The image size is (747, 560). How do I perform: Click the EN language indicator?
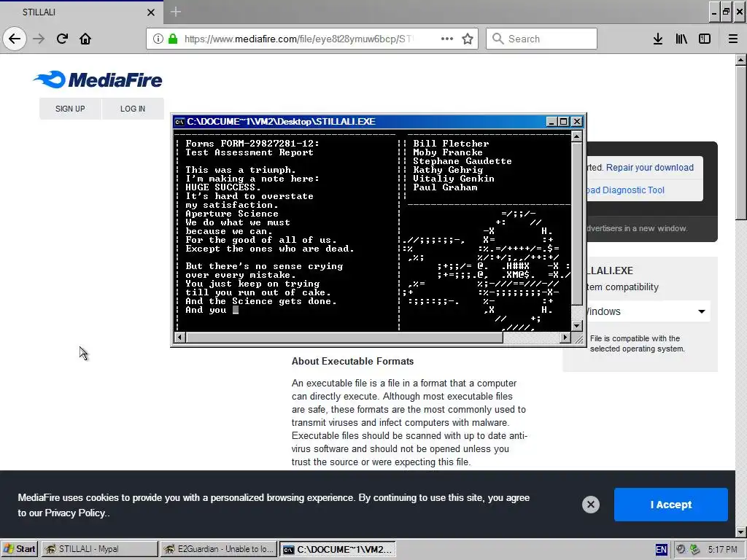pos(661,550)
